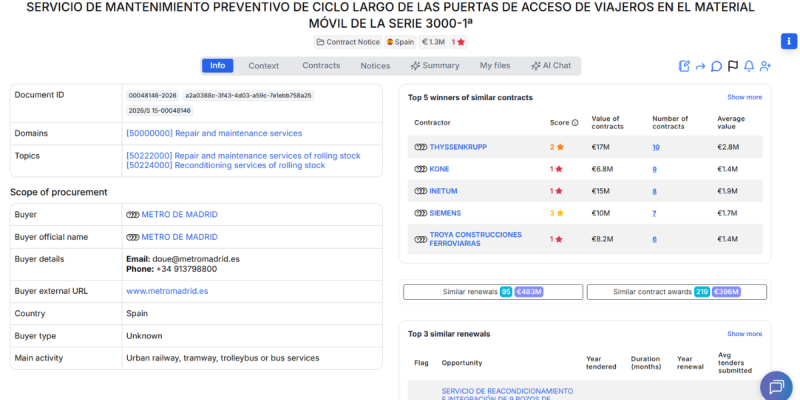Click the Year tendered column header
Viewport: 800px width, 400px height.
(x=601, y=363)
